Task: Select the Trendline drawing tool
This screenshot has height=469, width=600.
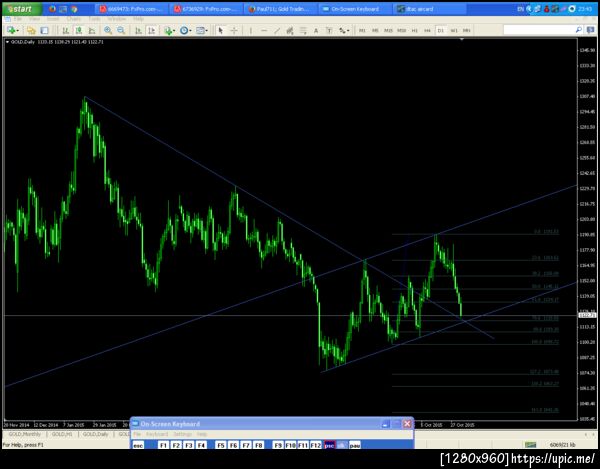Action: click(x=277, y=30)
